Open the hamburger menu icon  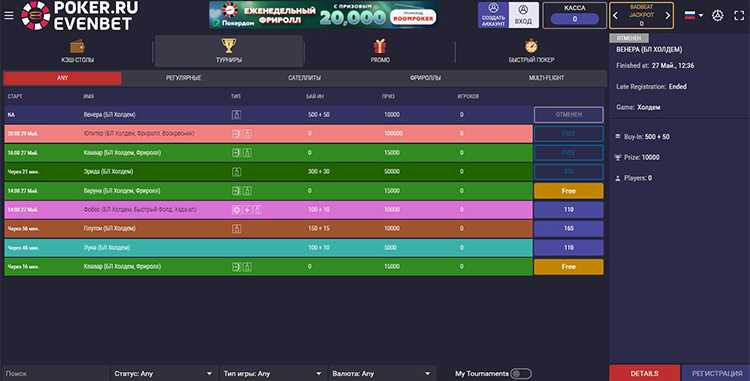[9, 15]
